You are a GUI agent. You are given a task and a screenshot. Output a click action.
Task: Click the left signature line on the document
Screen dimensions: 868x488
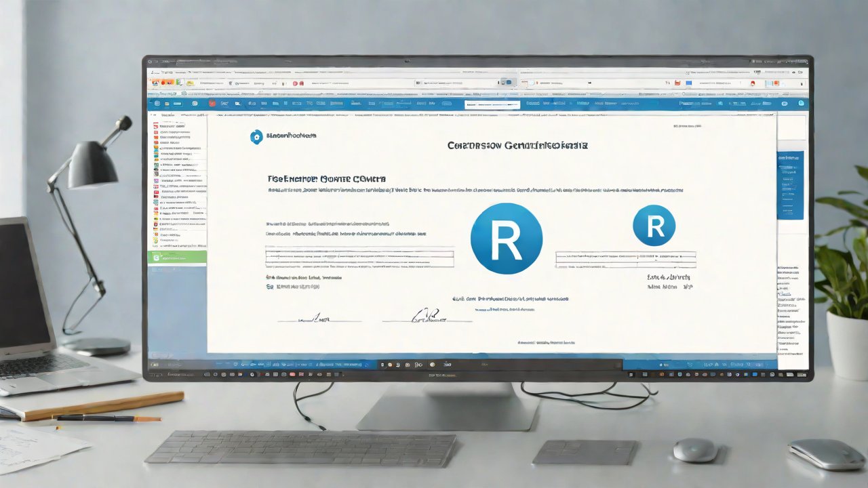319,319
